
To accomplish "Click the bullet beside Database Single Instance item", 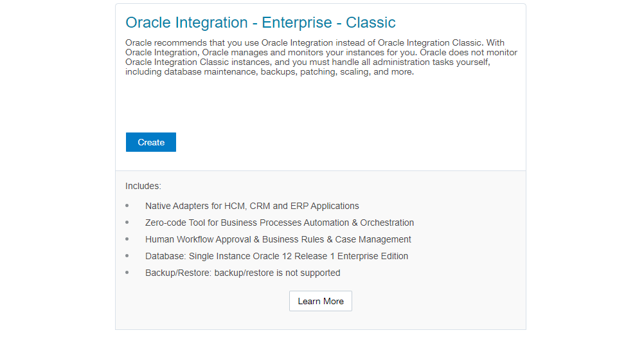I will pos(127,256).
